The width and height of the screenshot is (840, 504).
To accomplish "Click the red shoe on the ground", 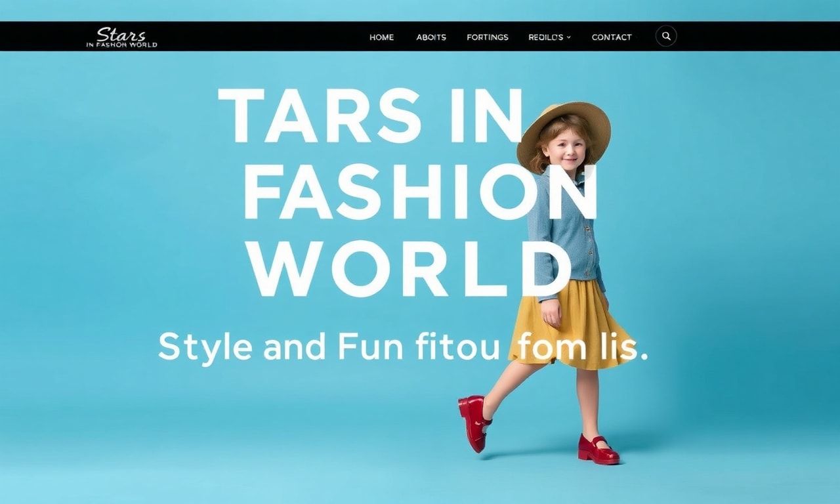I will coord(597,450).
